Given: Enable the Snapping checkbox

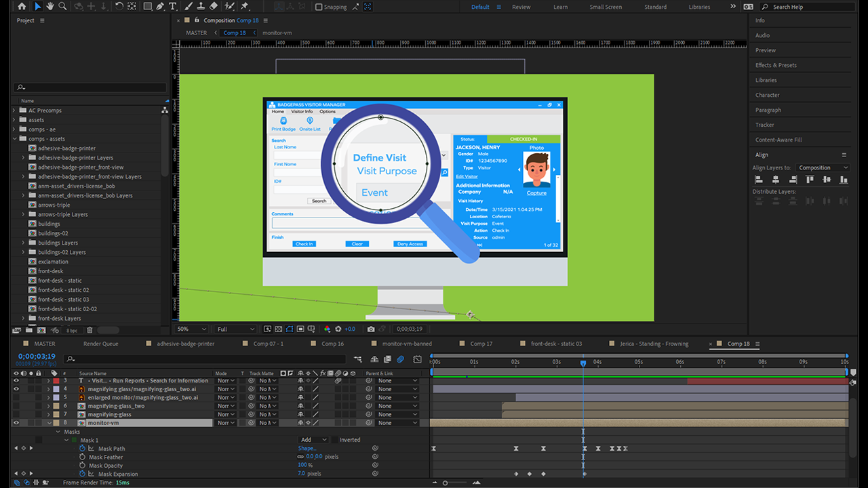Looking at the screenshot, I should click(x=319, y=7).
